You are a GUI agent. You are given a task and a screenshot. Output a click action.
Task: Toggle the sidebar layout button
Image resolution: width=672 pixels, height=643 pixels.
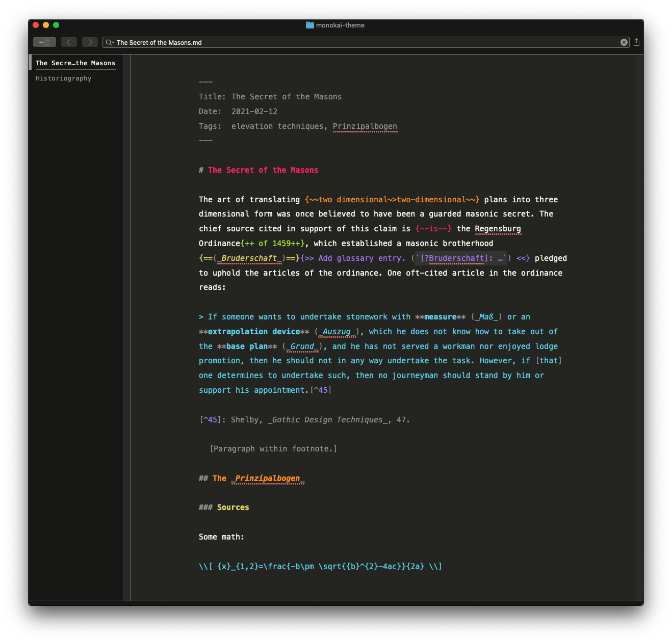pos(44,42)
